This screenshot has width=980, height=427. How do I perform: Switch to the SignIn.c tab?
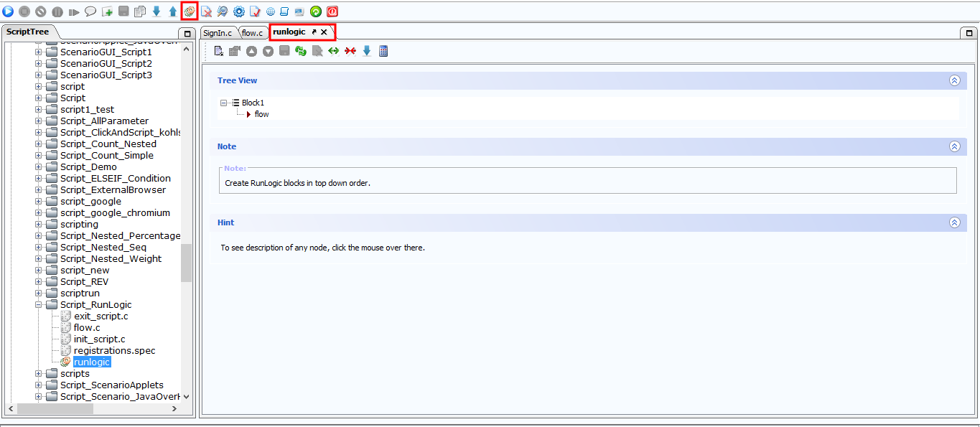[218, 33]
